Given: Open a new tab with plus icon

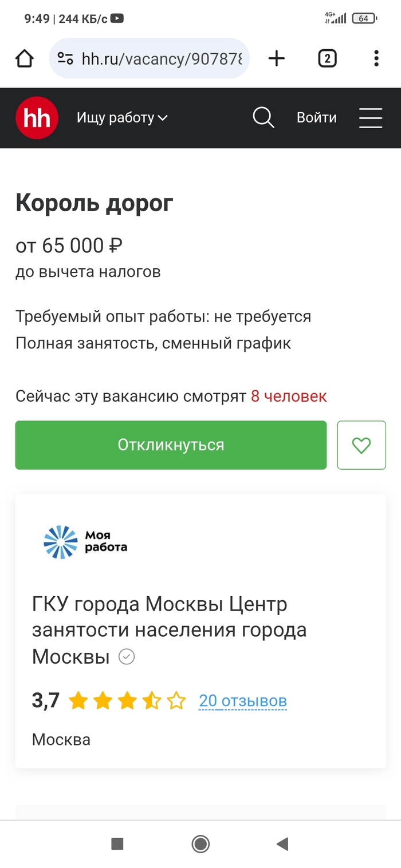Looking at the screenshot, I should pos(277,58).
